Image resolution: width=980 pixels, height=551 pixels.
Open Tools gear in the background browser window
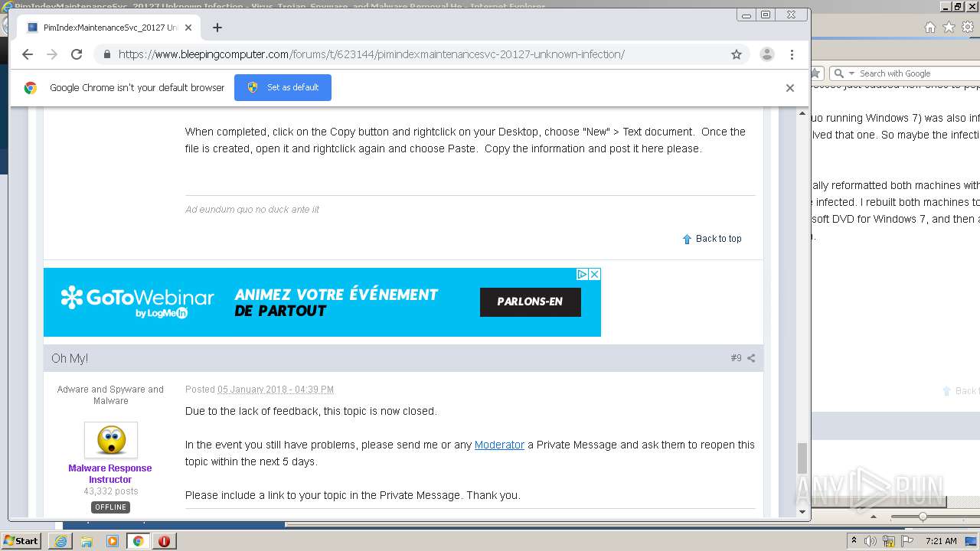(x=968, y=28)
